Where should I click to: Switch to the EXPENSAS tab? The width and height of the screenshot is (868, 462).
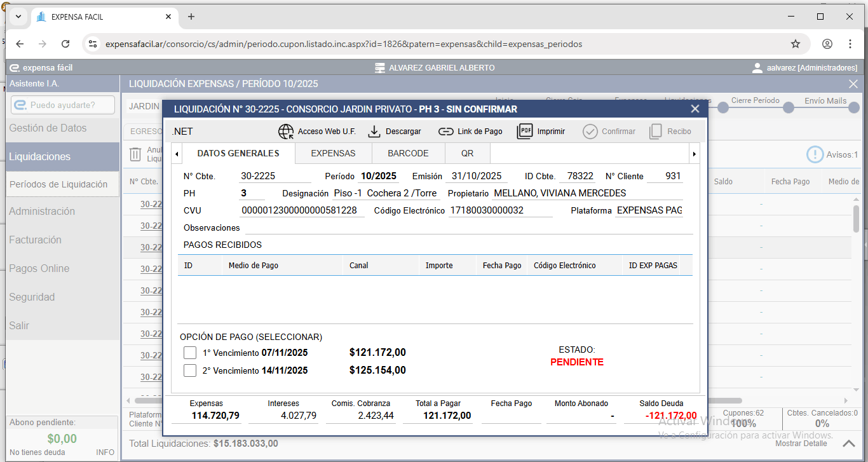333,153
